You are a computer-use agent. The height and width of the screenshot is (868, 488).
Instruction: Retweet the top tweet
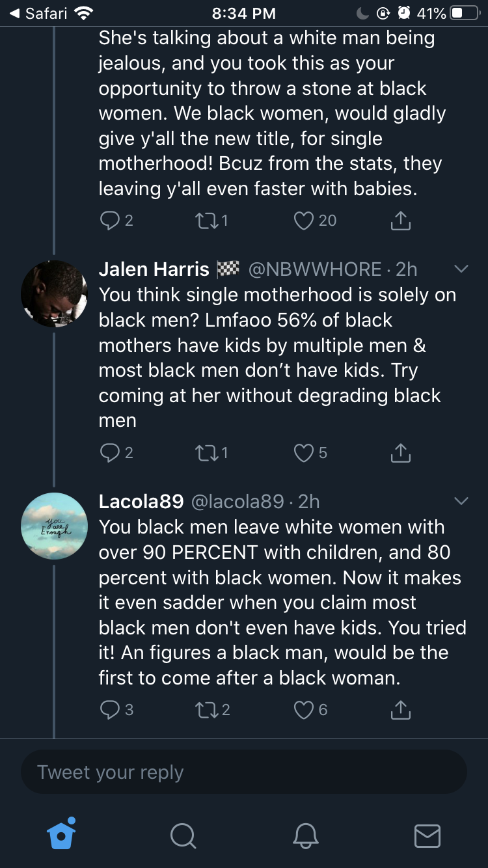206,221
